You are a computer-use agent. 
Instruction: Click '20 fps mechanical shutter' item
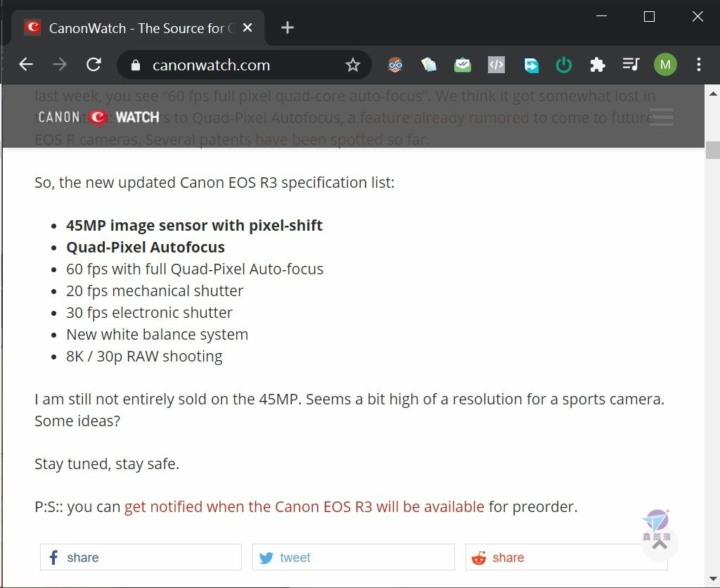155,290
